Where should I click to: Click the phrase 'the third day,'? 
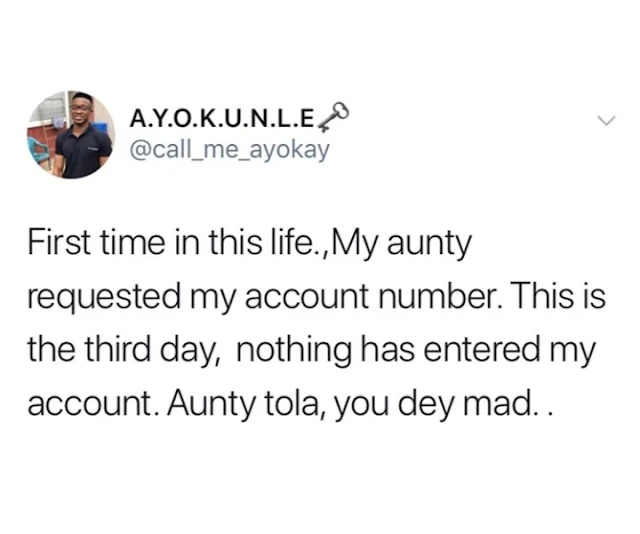point(124,352)
